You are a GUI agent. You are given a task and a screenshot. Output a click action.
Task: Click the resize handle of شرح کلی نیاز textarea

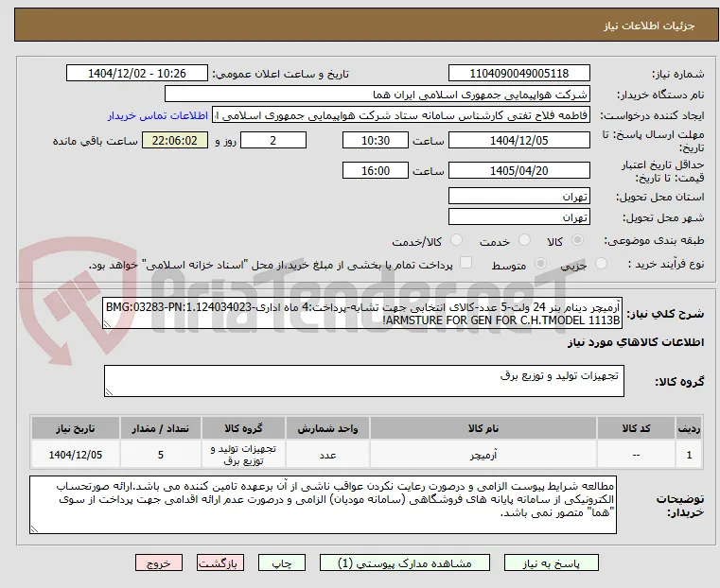point(108,324)
